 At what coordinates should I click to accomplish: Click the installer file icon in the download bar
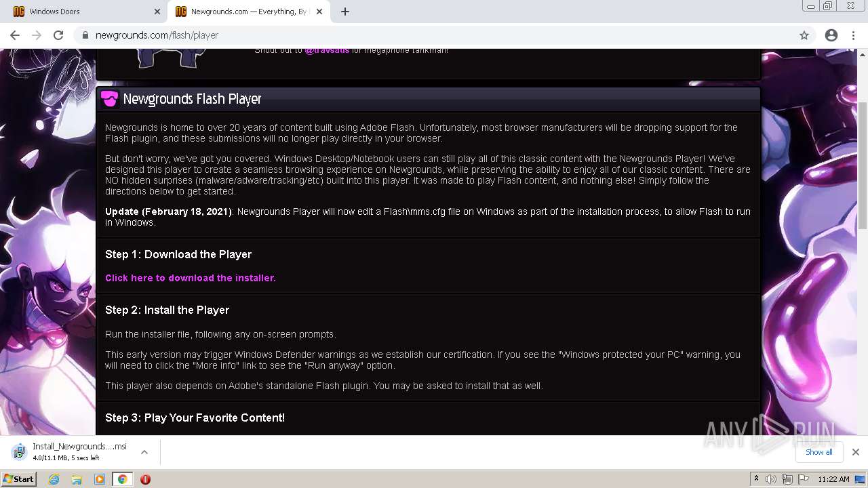coord(20,451)
